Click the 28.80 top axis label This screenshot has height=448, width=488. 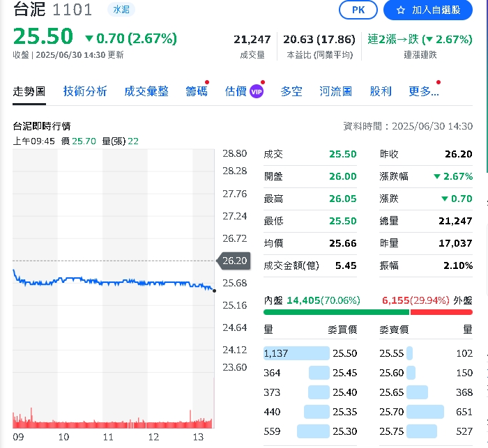235,153
